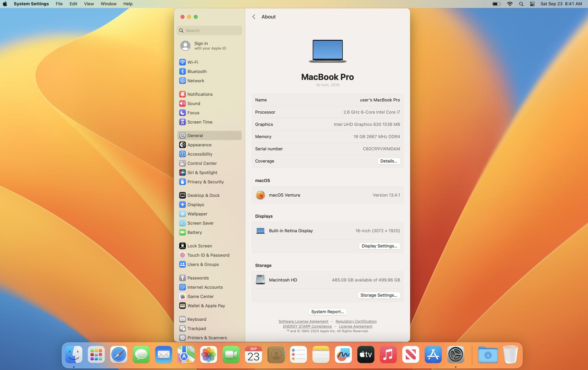Select Bluetooth in the sidebar
588x370 pixels.
pos(197,72)
